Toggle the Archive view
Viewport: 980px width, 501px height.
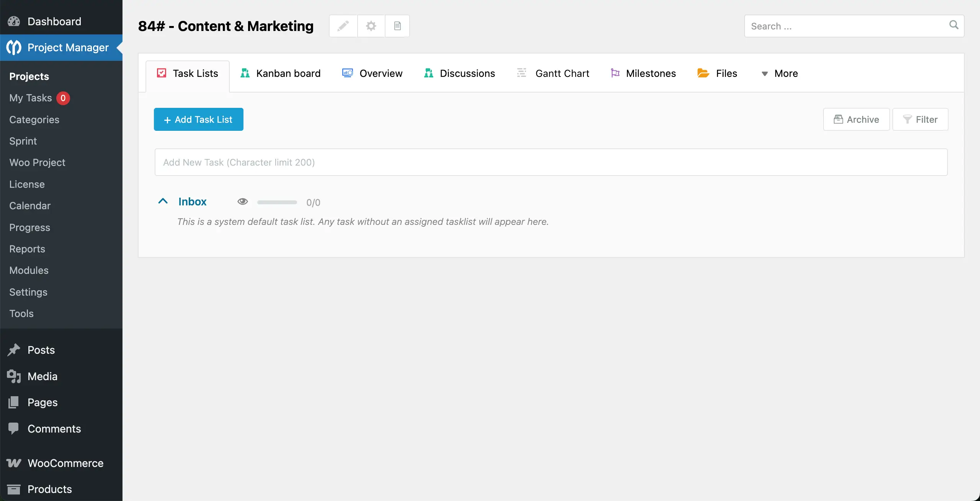point(856,119)
